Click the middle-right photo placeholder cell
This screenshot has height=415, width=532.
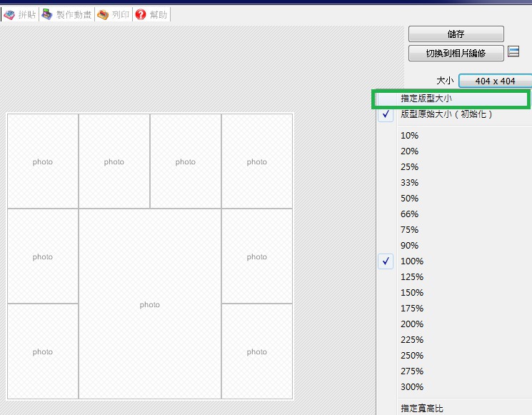257,256
